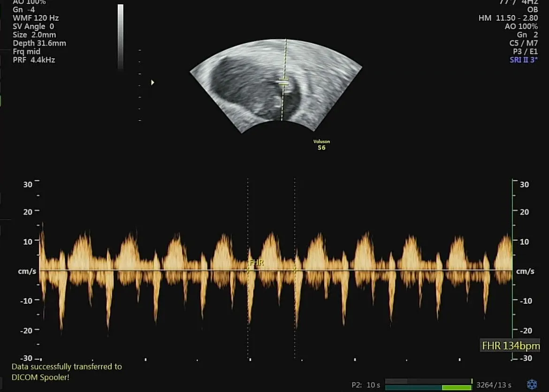Click -30 on the left velocity scale
Image resolution: width=549 pixels, height=392 pixels.
(26, 358)
